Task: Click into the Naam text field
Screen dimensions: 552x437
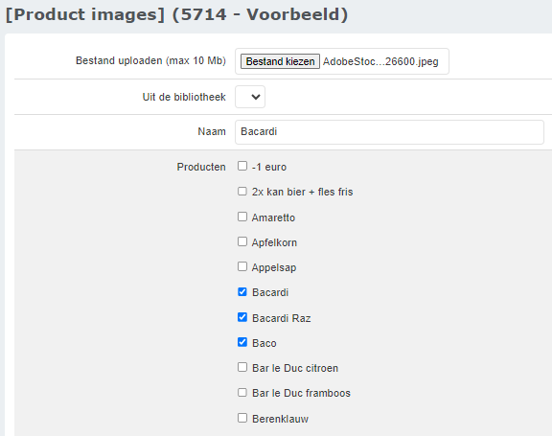Action: pos(389,132)
